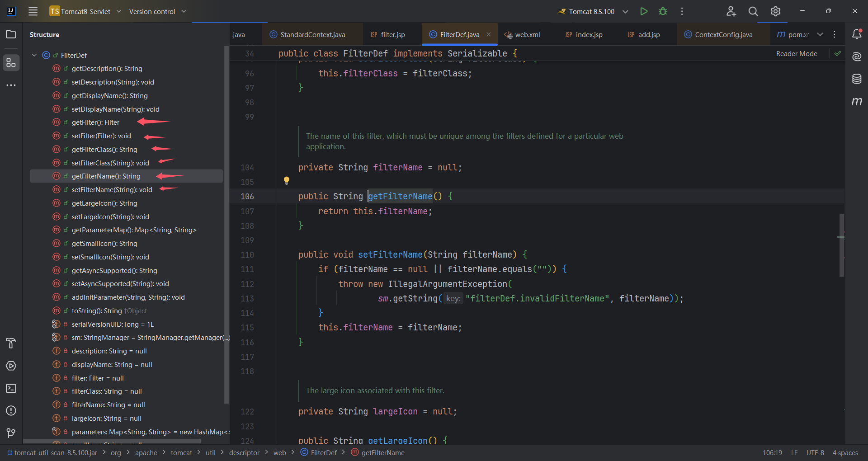Click the IntelliJ IDEA logo icon
This screenshot has width=868, height=461.
[11, 11]
